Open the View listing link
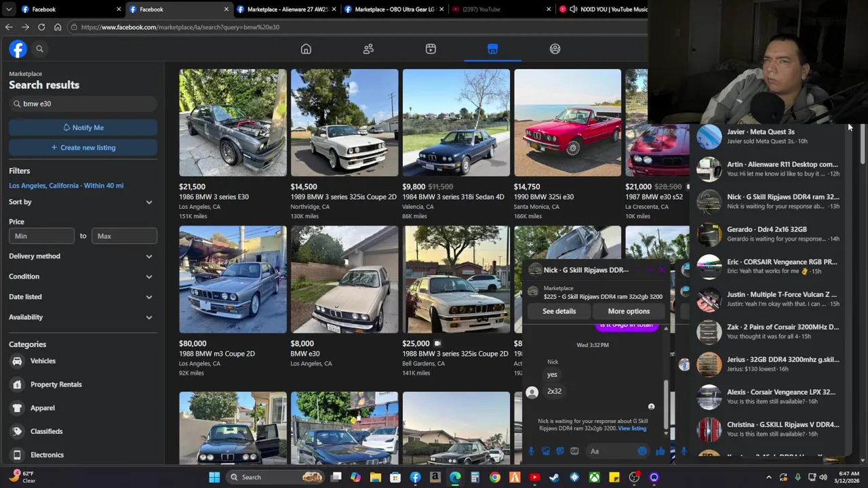 [632, 428]
